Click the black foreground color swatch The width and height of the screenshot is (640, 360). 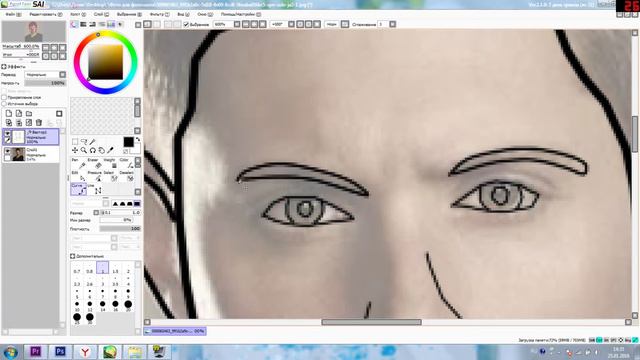tap(128, 142)
